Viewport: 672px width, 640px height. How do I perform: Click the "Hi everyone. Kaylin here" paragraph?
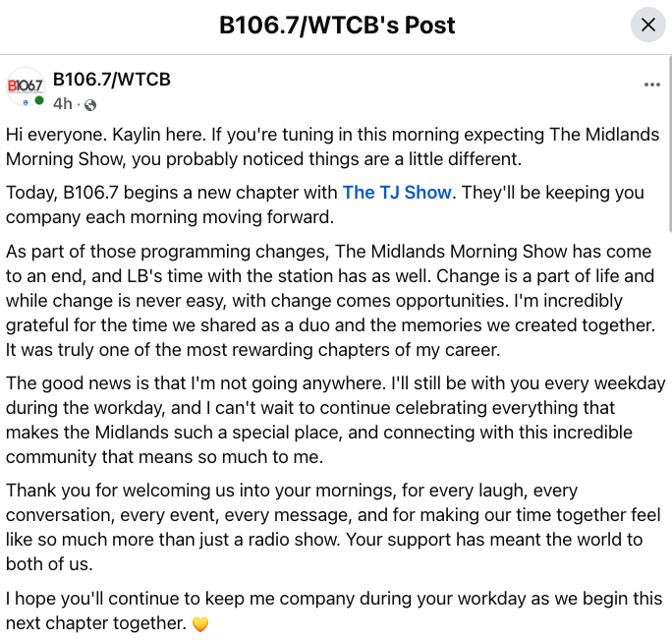(x=332, y=146)
